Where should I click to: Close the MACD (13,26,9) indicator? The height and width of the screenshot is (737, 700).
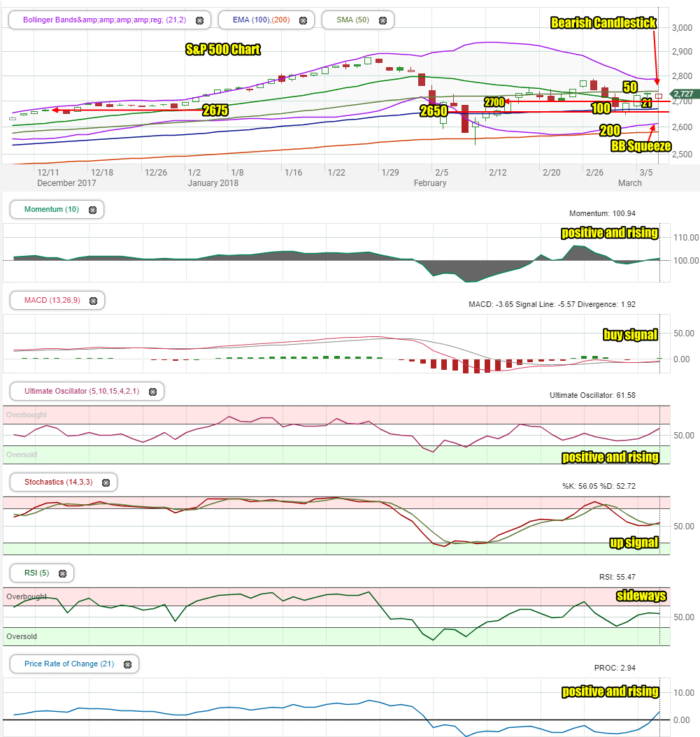[x=94, y=301]
